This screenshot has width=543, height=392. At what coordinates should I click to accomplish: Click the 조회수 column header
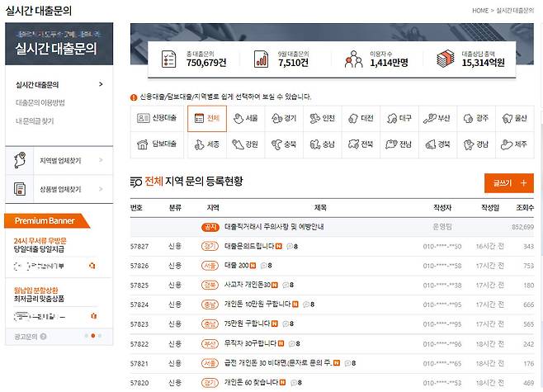(x=525, y=207)
